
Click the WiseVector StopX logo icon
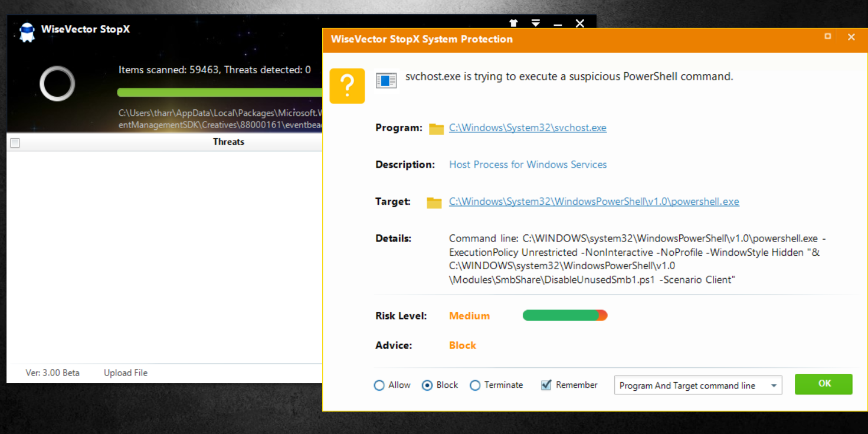(27, 31)
